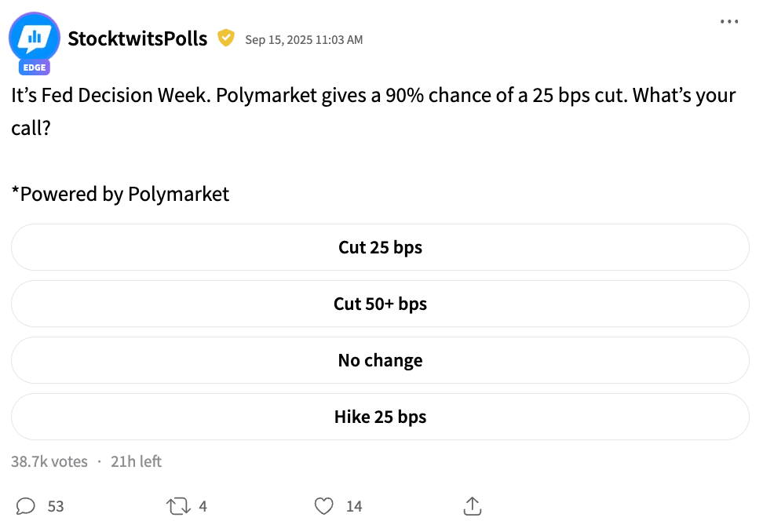This screenshot has height=532, width=763.
Task: Click the likes count showing 14
Action: pos(354,506)
